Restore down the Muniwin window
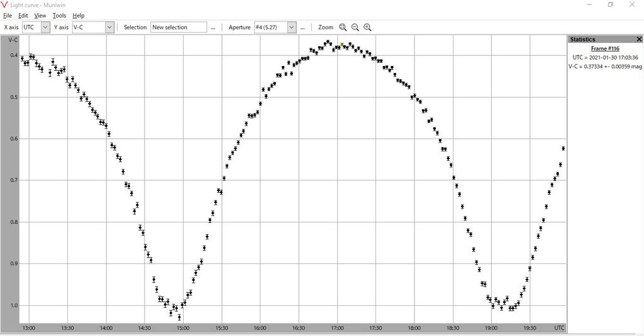This screenshot has width=644, height=336. click(610, 5)
